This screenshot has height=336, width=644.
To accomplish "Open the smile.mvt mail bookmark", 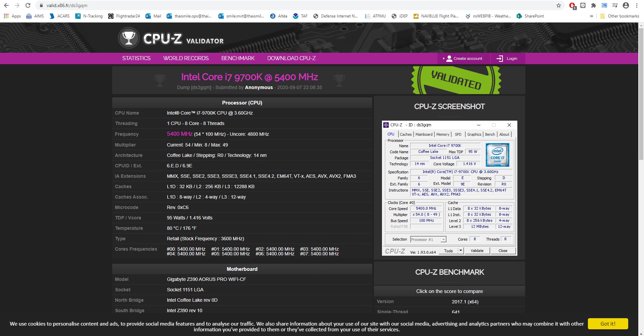I will (241, 16).
